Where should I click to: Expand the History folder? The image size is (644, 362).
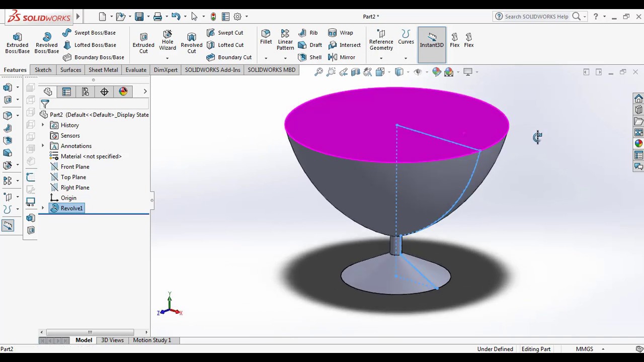(x=43, y=125)
